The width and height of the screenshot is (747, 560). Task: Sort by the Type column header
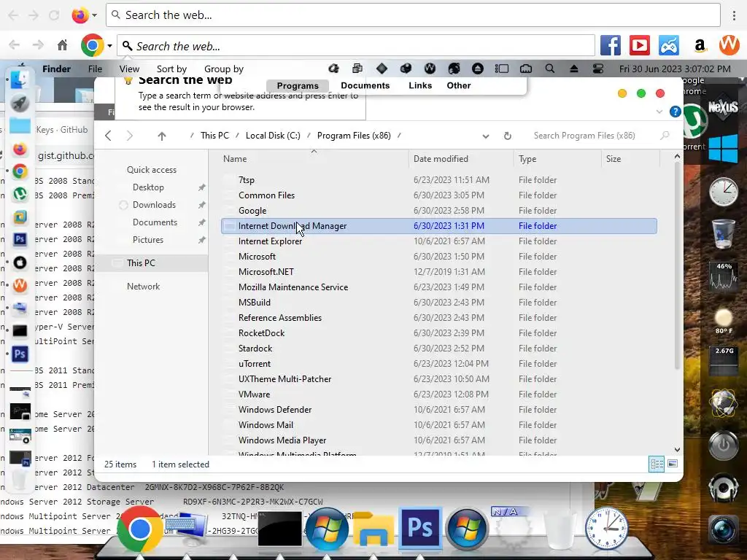coord(557,158)
